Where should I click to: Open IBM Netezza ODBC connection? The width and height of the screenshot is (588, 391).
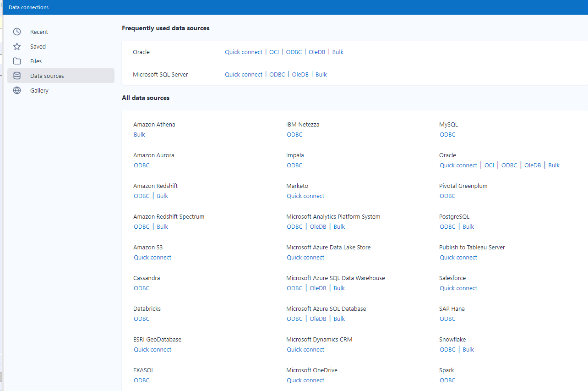coord(294,134)
